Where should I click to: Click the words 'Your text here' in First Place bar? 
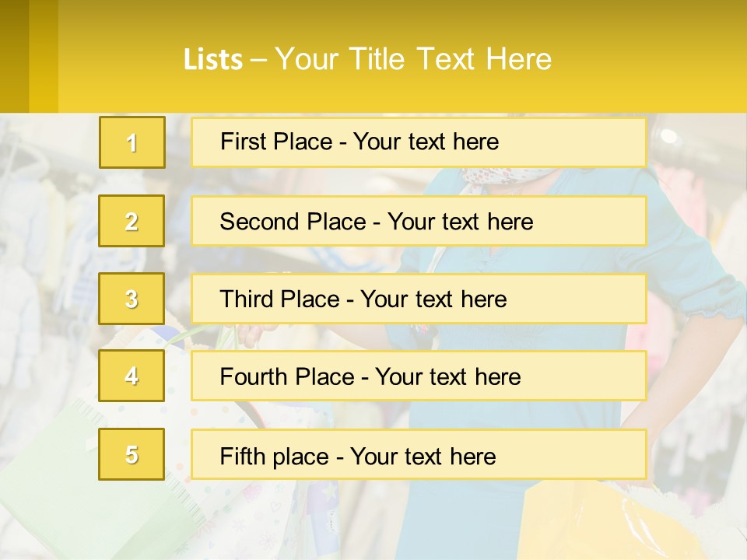(426, 142)
